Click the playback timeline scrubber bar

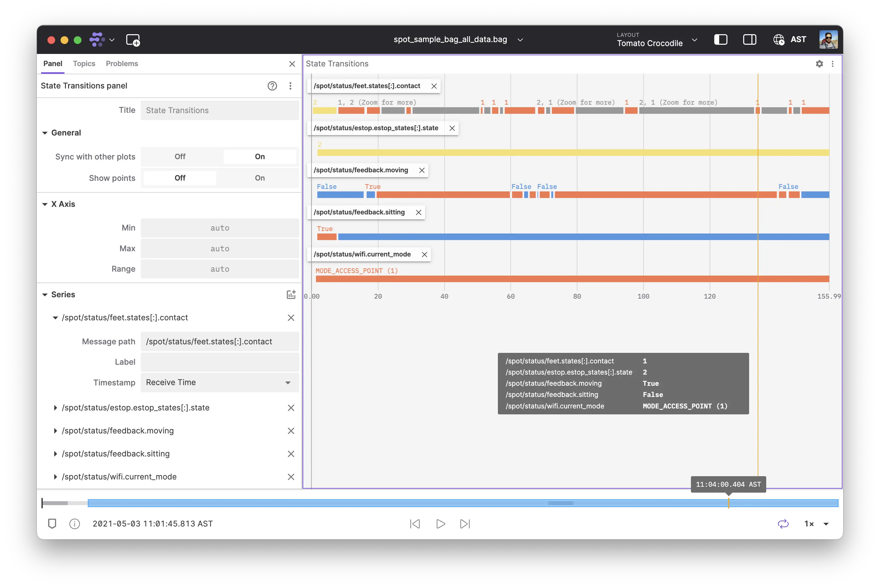tap(450, 503)
